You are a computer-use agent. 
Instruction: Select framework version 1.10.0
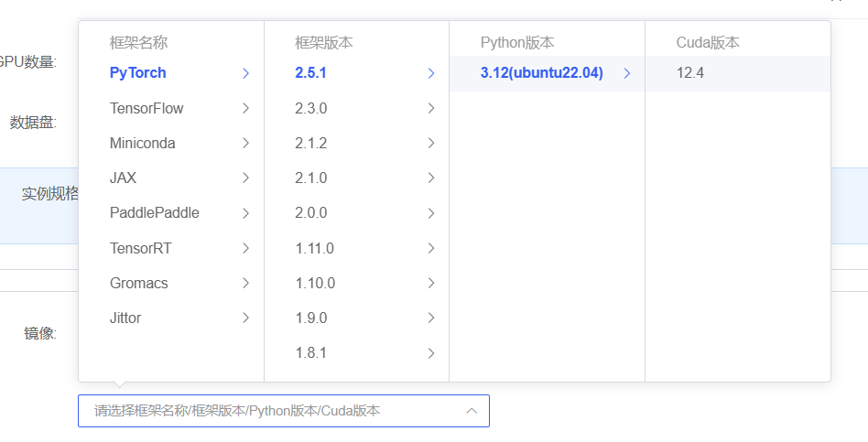pyautogui.click(x=356, y=284)
